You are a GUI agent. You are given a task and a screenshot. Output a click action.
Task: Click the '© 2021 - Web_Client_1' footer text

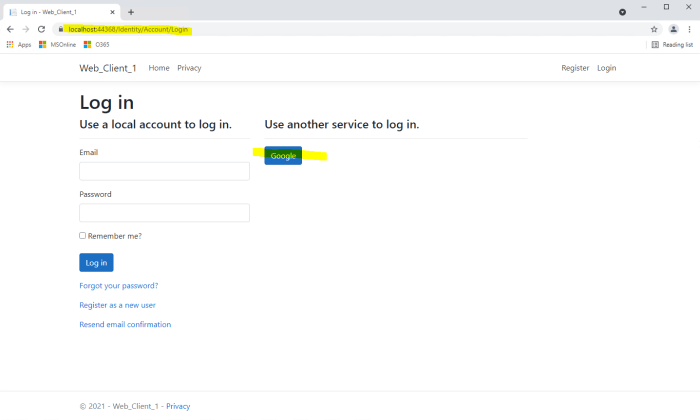(119, 406)
